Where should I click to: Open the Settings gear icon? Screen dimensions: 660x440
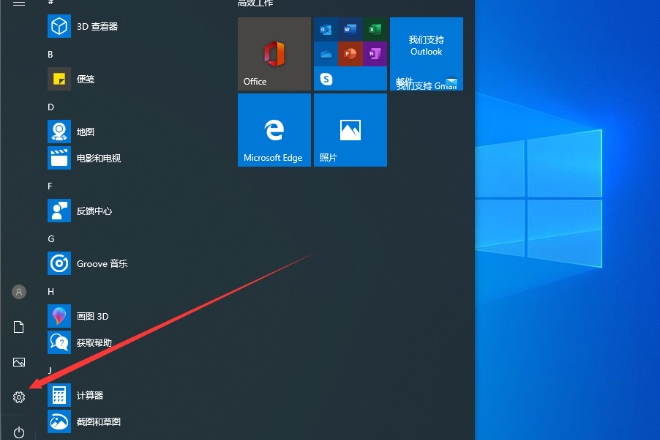coord(19,397)
